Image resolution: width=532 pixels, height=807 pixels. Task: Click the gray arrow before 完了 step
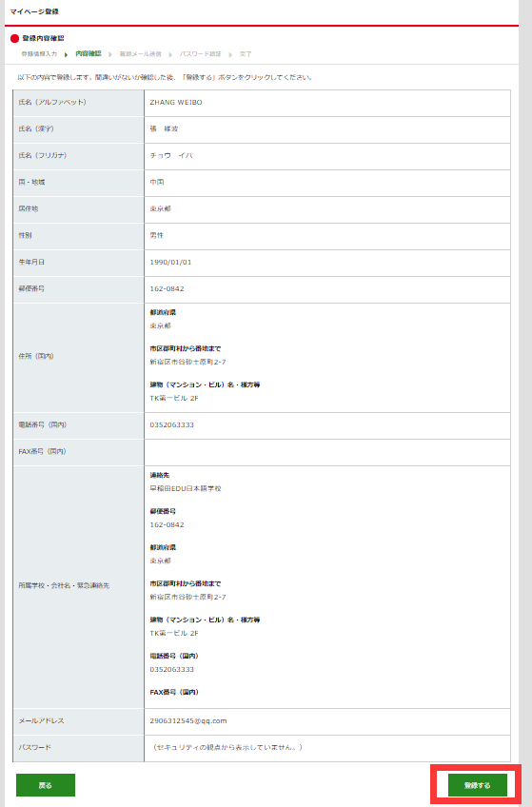230,54
